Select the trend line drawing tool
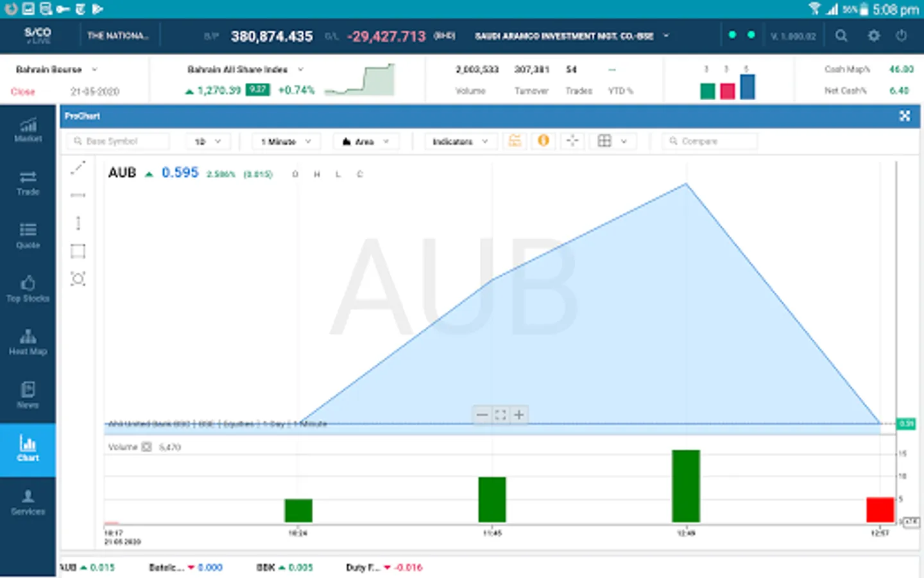This screenshot has height=578, width=924. click(x=78, y=168)
